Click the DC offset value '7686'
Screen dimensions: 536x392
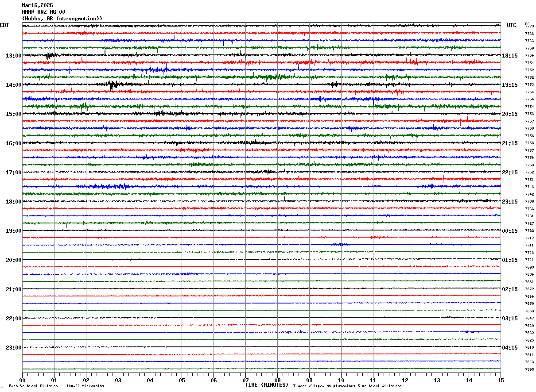[x=529, y=274]
